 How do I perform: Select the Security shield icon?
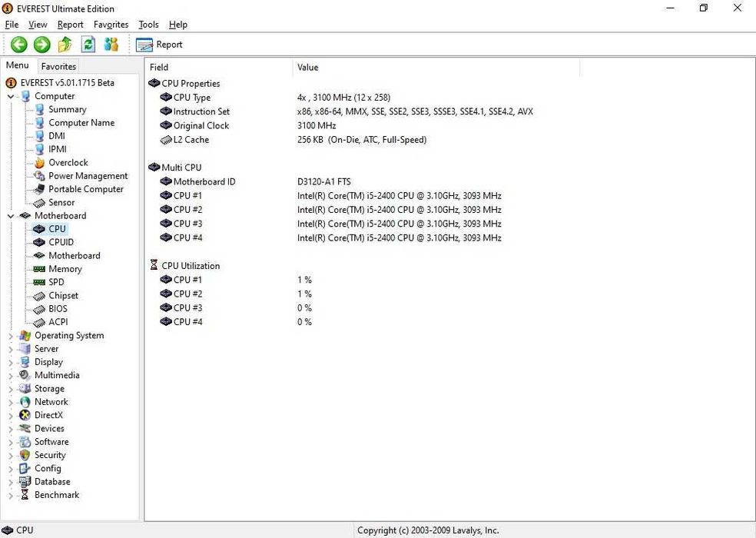(25, 455)
